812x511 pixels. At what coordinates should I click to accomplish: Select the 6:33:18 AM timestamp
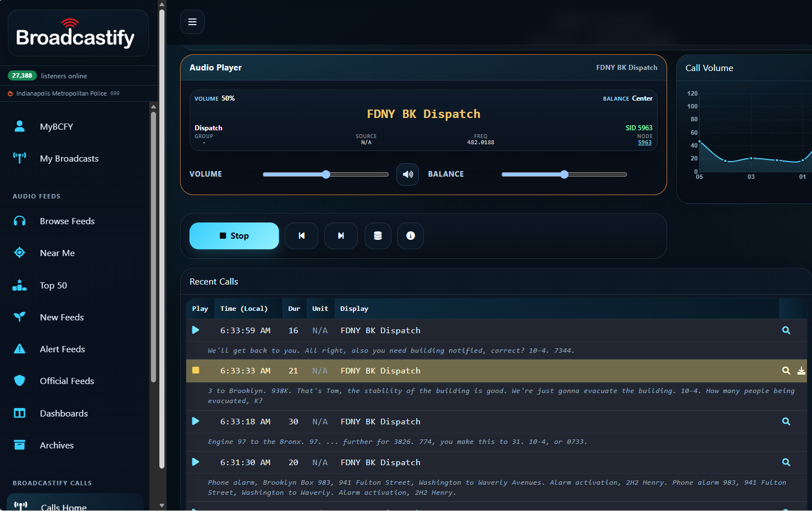[246, 422]
